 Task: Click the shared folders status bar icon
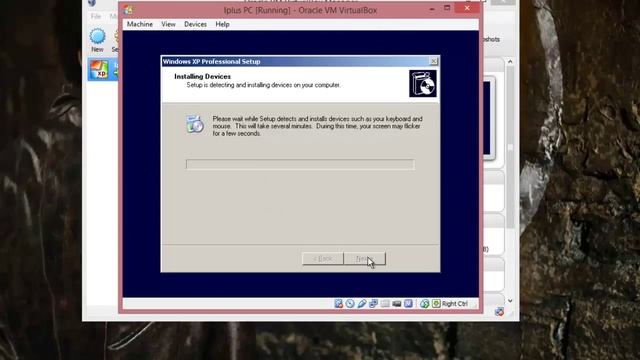pos(385,304)
